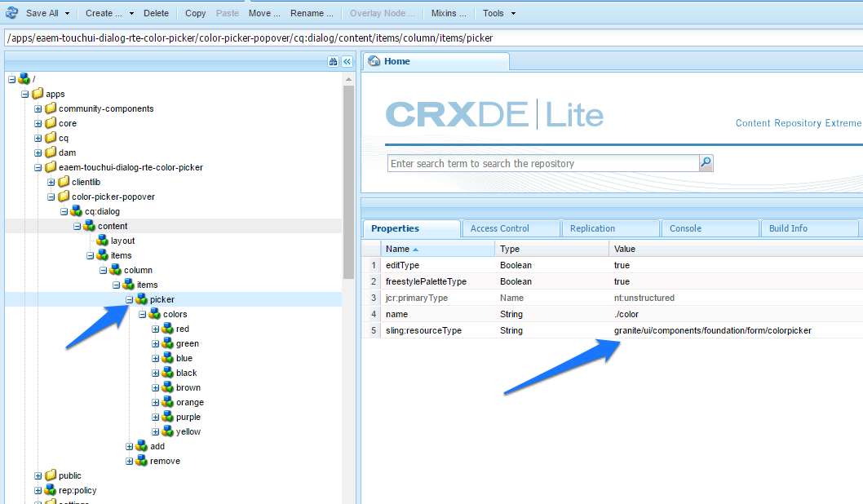Click the Delete button
Viewport: 863px width, 504px height.
click(156, 12)
